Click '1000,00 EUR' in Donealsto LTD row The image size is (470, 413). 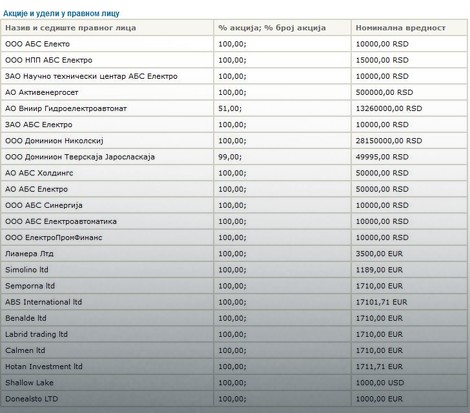point(379,399)
